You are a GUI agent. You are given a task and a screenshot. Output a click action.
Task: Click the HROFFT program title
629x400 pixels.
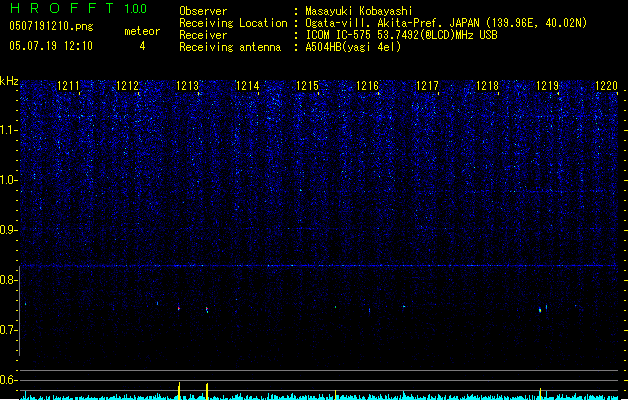point(52,9)
